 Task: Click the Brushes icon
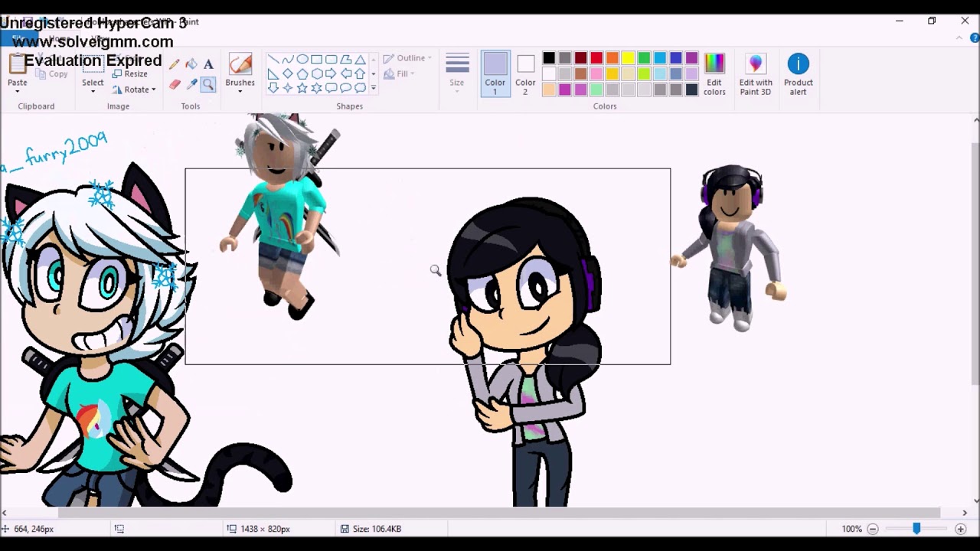240,65
